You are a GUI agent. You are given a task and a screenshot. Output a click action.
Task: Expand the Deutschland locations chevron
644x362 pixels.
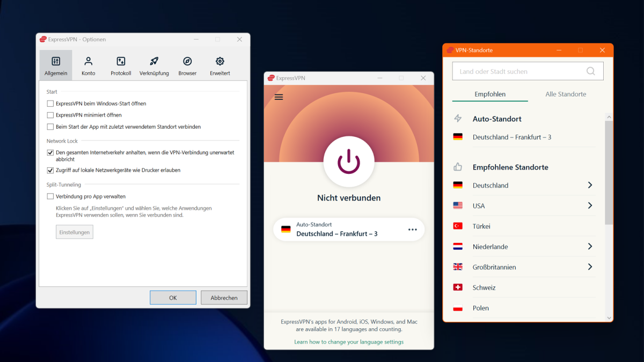590,185
